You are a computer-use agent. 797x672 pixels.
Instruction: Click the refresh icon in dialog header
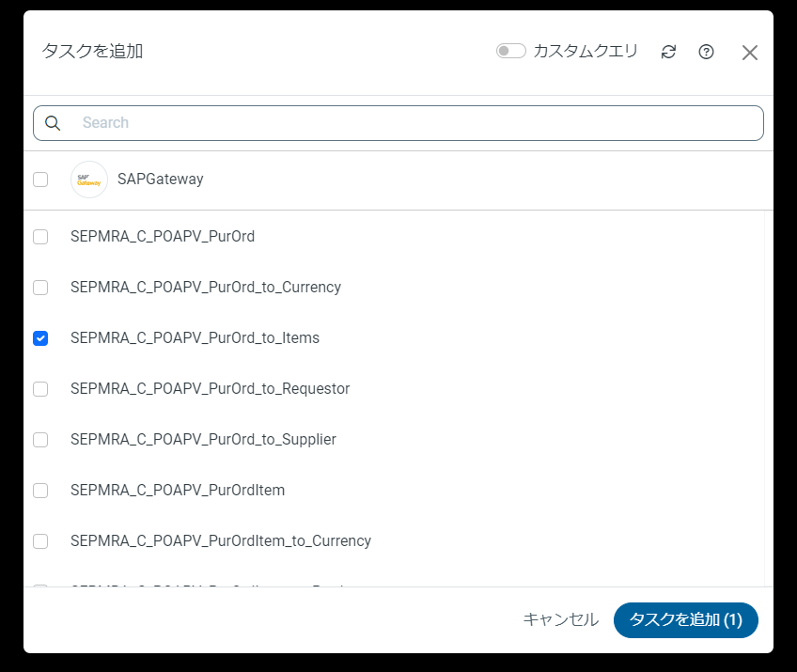pos(668,52)
